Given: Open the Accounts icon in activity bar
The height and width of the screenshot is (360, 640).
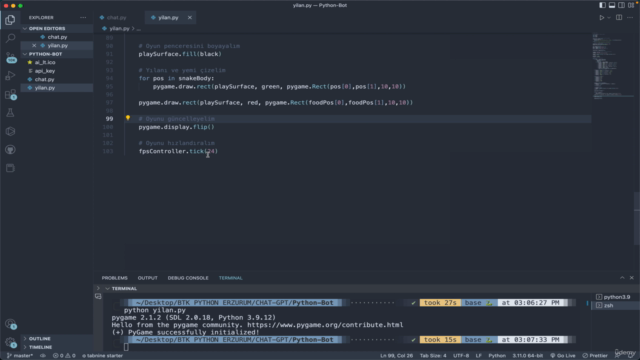Looking at the screenshot, I should coord(10,324).
